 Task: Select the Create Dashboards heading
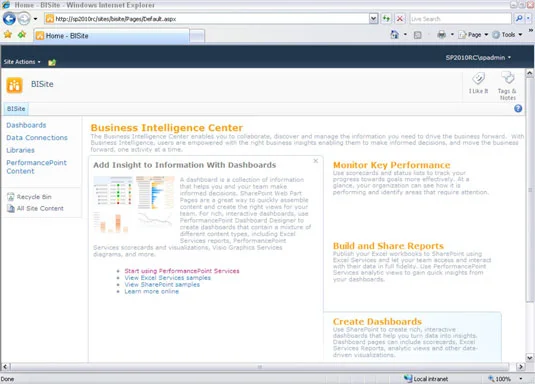click(x=377, y=322)
